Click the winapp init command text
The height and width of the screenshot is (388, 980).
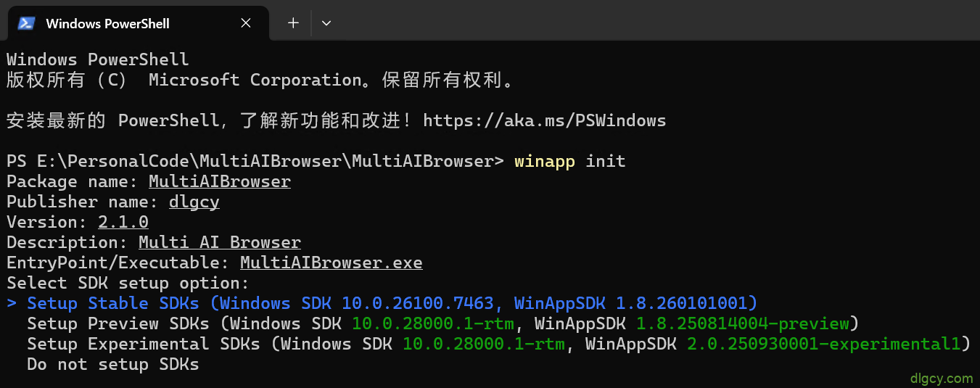(x=569, y=161)
